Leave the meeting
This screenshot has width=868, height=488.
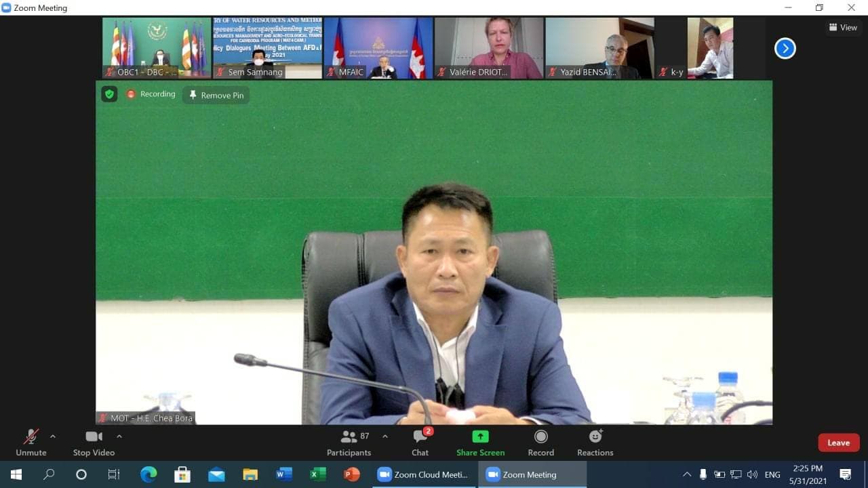pyautogui.click(x=838, y=443)
